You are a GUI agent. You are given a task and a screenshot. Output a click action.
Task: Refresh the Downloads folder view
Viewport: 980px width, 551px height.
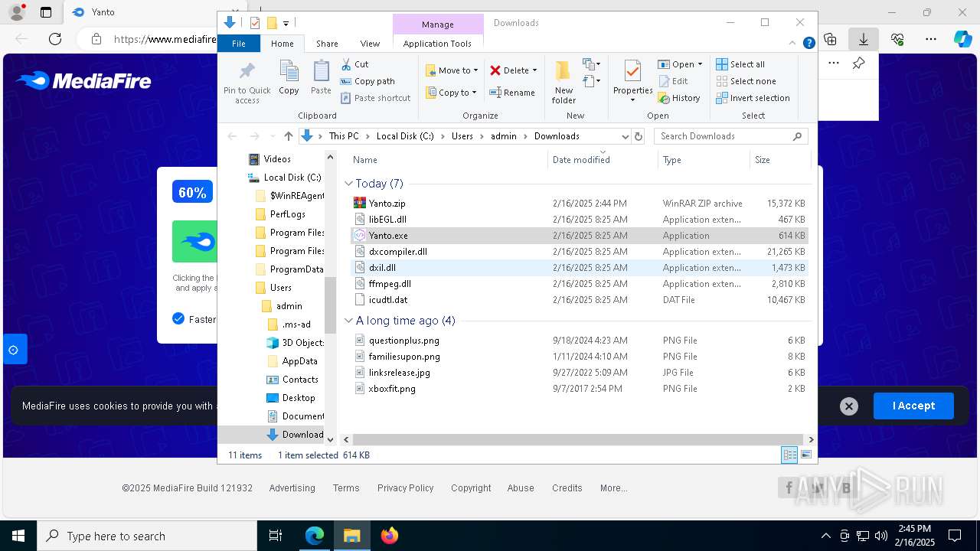click(639, 136)
